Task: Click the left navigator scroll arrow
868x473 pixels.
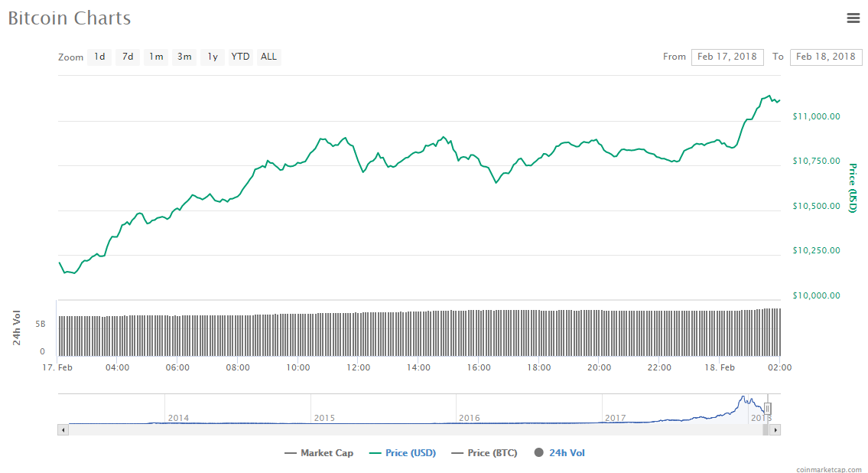Action: (x=63, y=429)
